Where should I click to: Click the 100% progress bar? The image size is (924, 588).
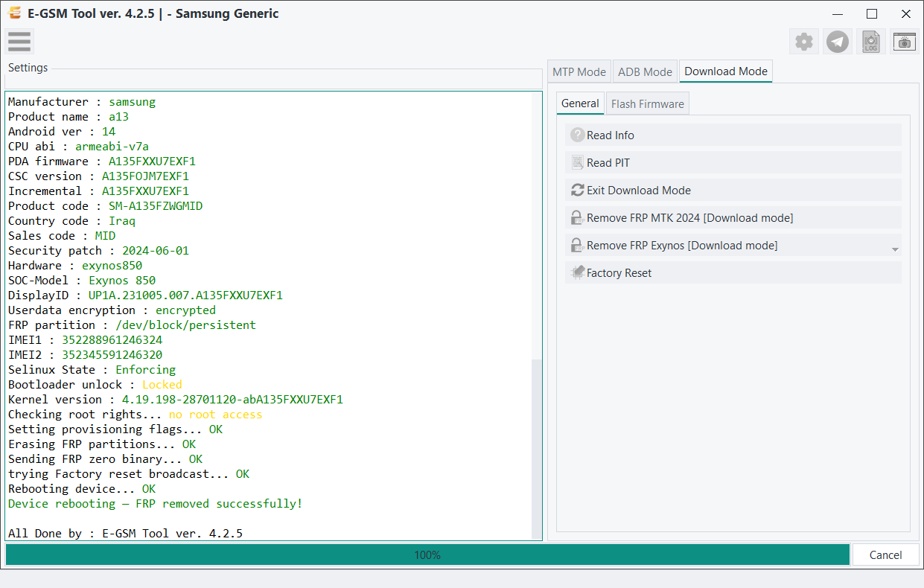click(x=427, y=555)
